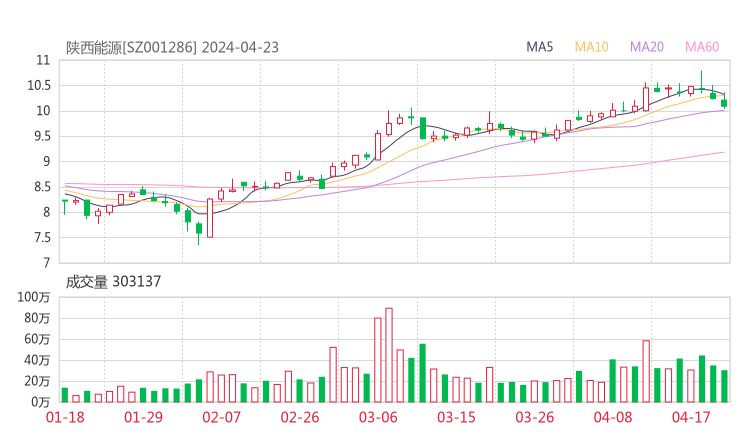Click the 8.5 price axis label
This screenshot has width=740, height=440.
point(42,187)
